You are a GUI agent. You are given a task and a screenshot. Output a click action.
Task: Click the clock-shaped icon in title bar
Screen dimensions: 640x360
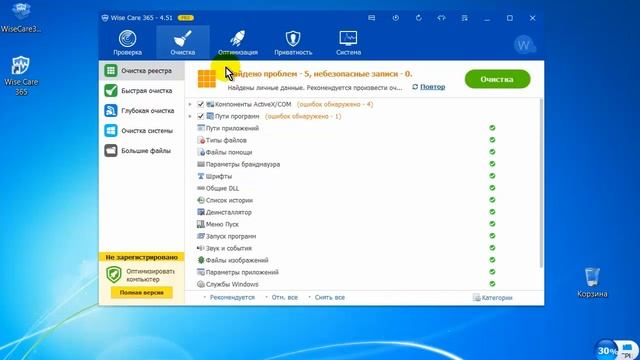point(396,18)
